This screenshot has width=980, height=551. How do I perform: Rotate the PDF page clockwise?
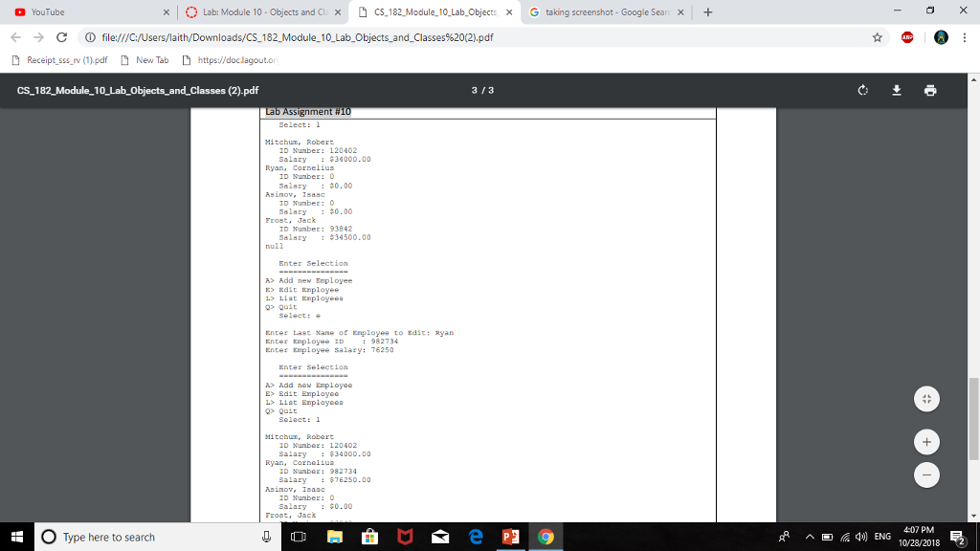pyautogui.click(x=862, y=89)
